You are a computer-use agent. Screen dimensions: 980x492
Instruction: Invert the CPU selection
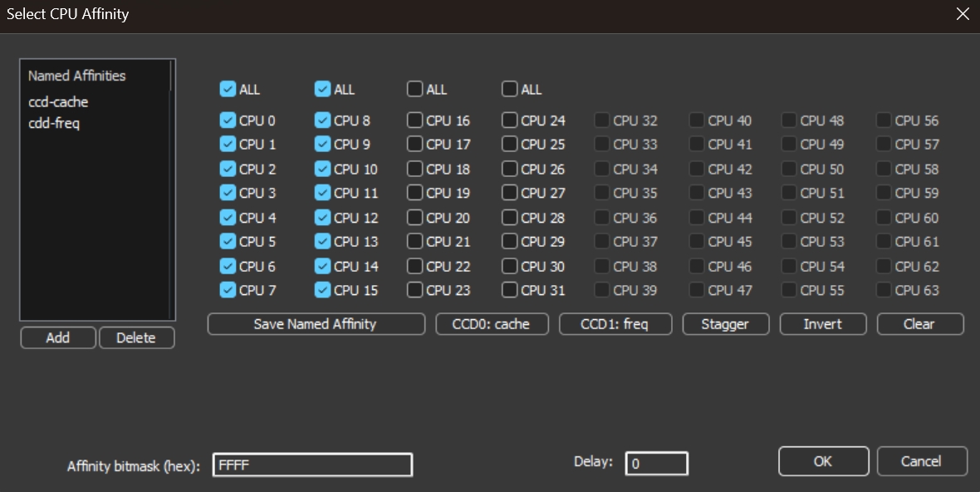822,324
